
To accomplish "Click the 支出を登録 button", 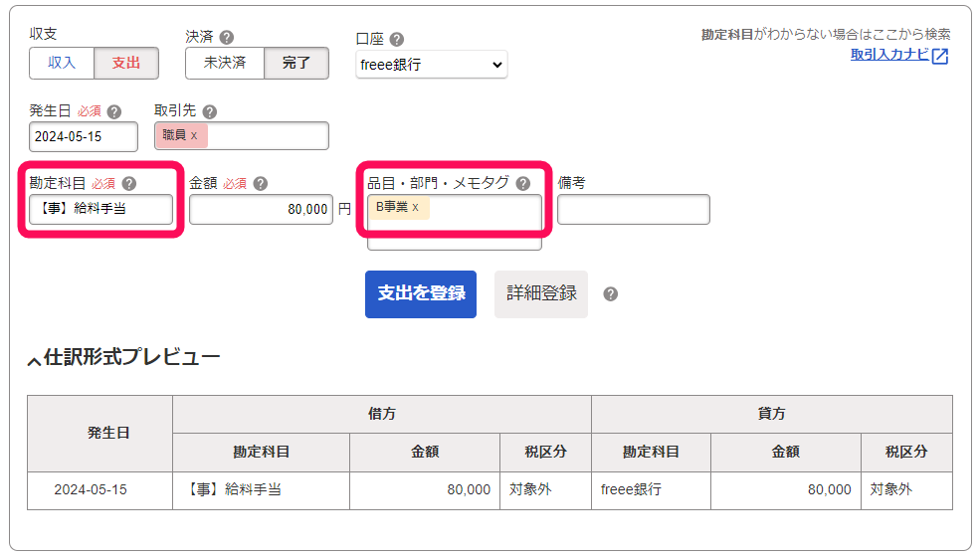I will tap(421, 294).
